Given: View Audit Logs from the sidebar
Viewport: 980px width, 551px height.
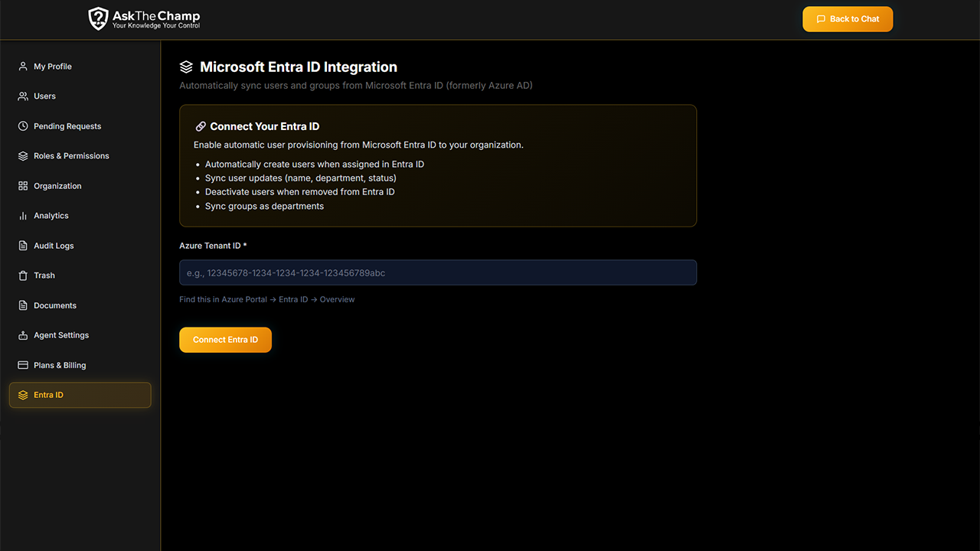Looking at the screenshot, I should [x=80, y=246].
